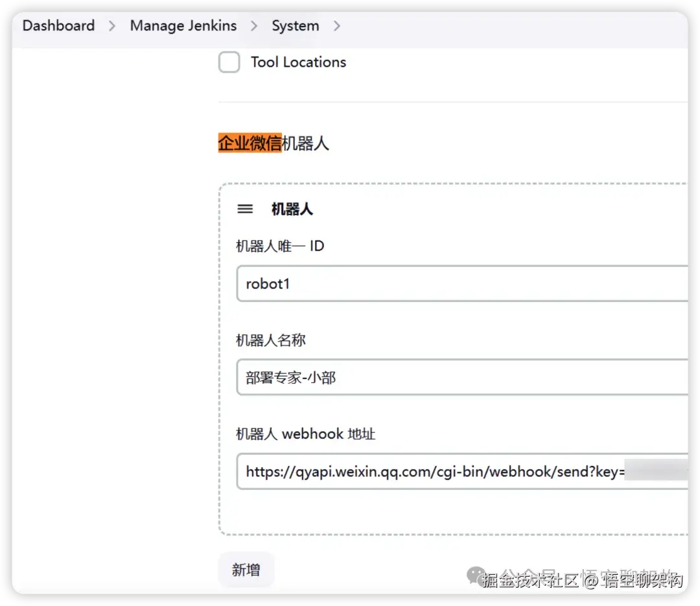Click the chevron following System in breadcrumb
700x606 pixels.
(336, 26)
